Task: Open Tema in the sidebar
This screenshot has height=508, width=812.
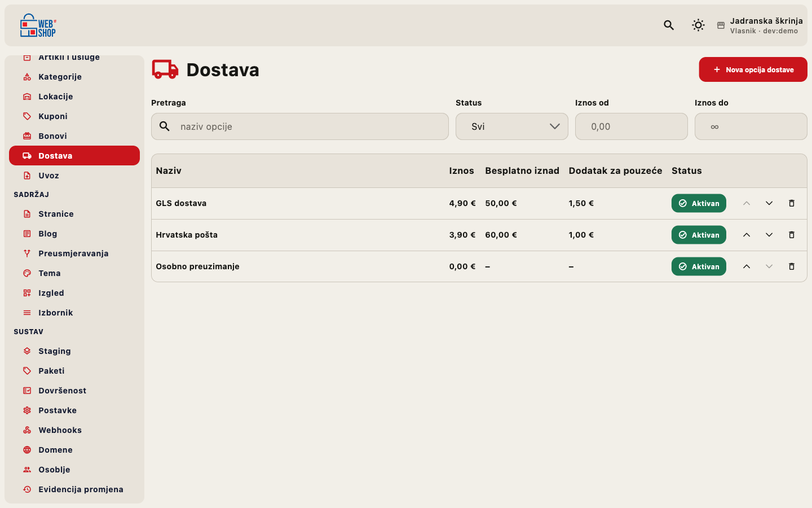Action: (74, 273)
